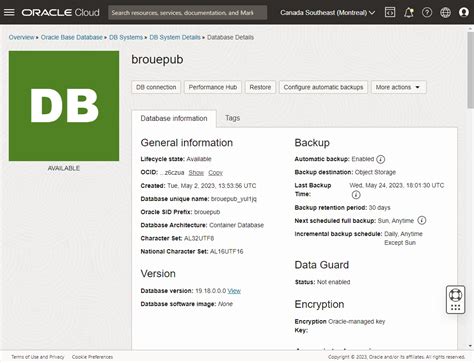Open Cloud Shell developer tools icon
The image size is (474, 363).
(390, 12)
